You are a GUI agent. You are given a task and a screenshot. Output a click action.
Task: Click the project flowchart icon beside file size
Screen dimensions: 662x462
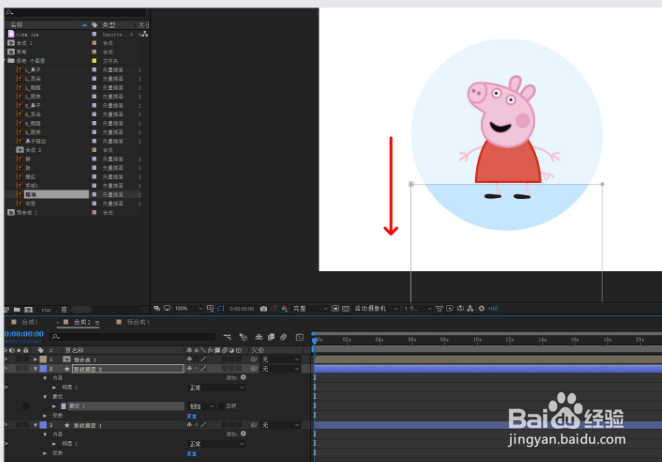point(145,34)
